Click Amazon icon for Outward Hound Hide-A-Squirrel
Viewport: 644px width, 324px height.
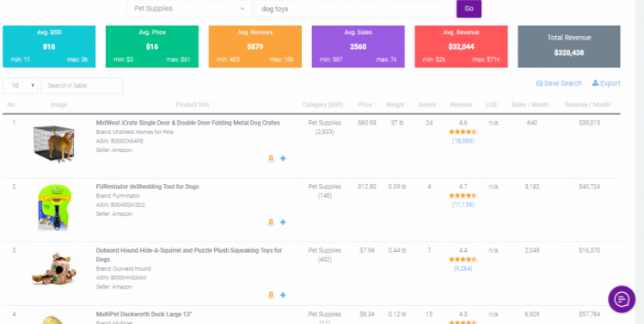[x=271, y=295]
